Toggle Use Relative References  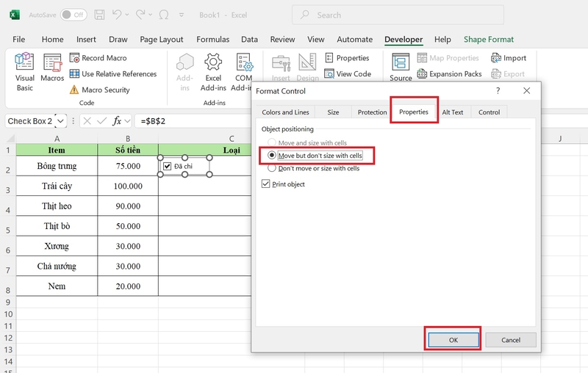pyautogui.click(x=113, y=73)
